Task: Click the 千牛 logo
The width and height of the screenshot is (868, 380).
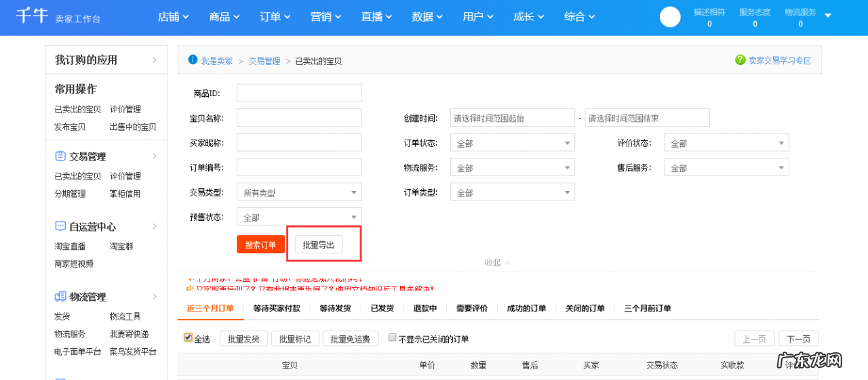Action: pos(32,15)
